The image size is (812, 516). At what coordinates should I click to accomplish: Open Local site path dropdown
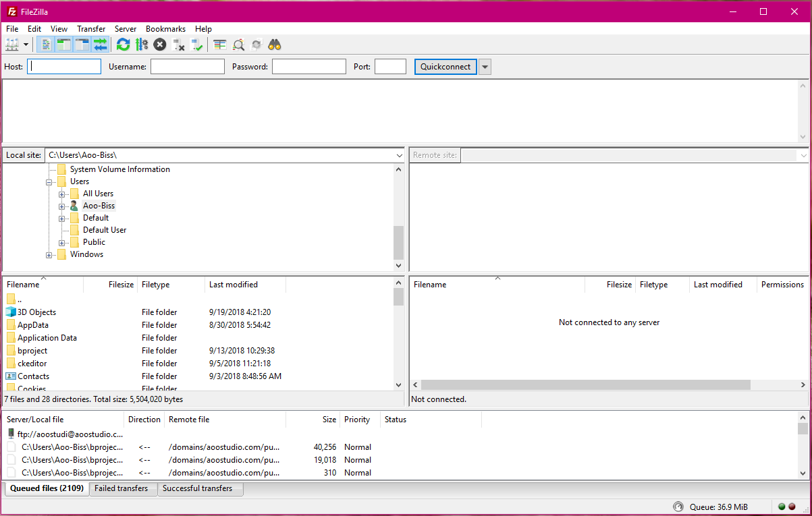point(400,155)
